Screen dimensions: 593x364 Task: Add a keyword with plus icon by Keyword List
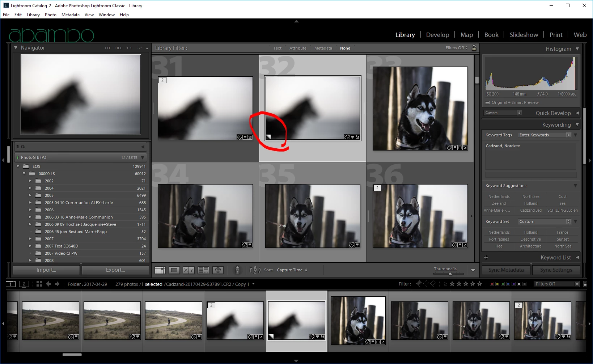click(486, 257)
